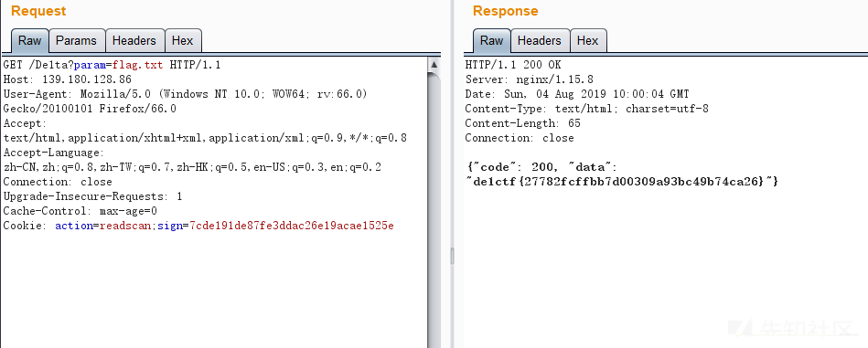Image resolution: width=868 pixels, height=348 pixels.
Task: Switch to the request Params tab
Action: coord(77,41)
